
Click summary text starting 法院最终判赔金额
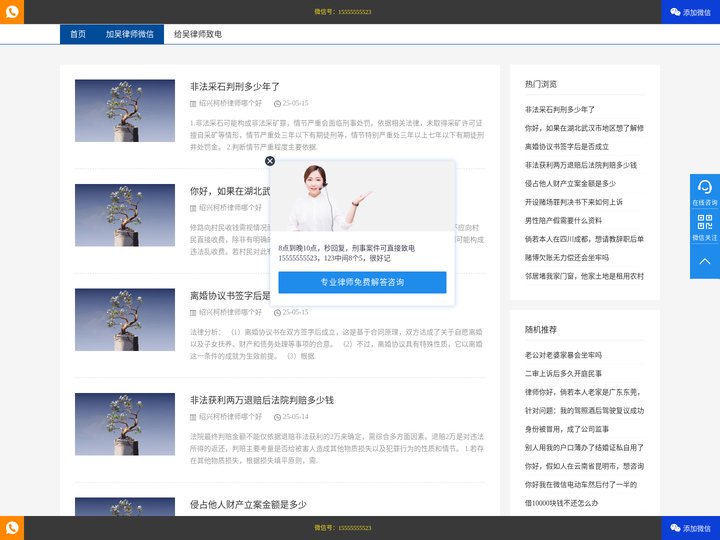[x=337, y=448]
